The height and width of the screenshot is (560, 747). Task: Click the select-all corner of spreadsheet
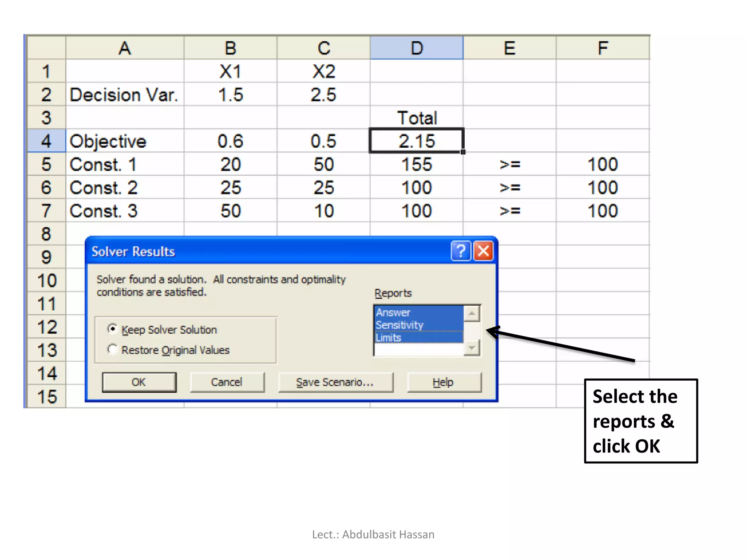point(46,48)
